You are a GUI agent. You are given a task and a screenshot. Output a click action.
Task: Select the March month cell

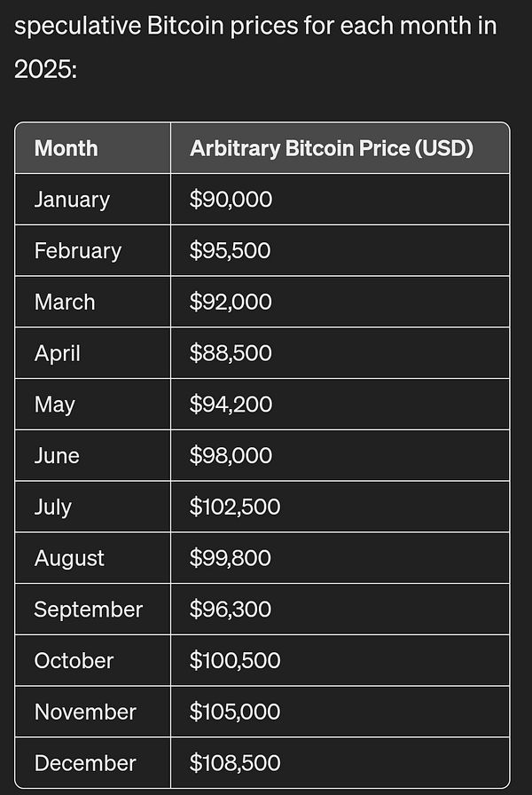[x=65, y=302]
